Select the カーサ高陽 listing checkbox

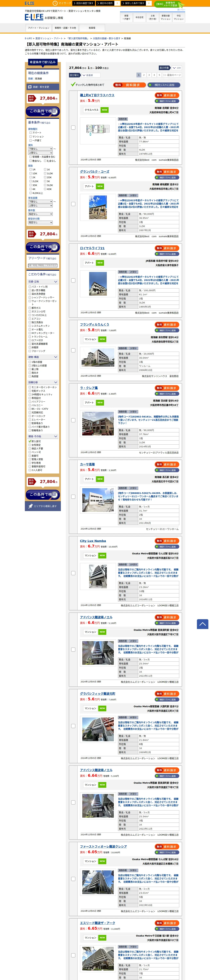point(73,497)
